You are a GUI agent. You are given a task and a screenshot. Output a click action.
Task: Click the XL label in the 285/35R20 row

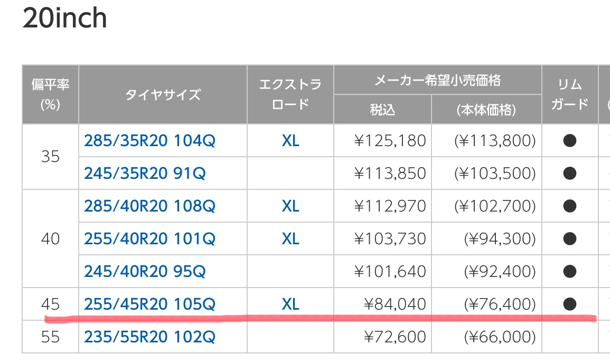[x=290, y=141]
